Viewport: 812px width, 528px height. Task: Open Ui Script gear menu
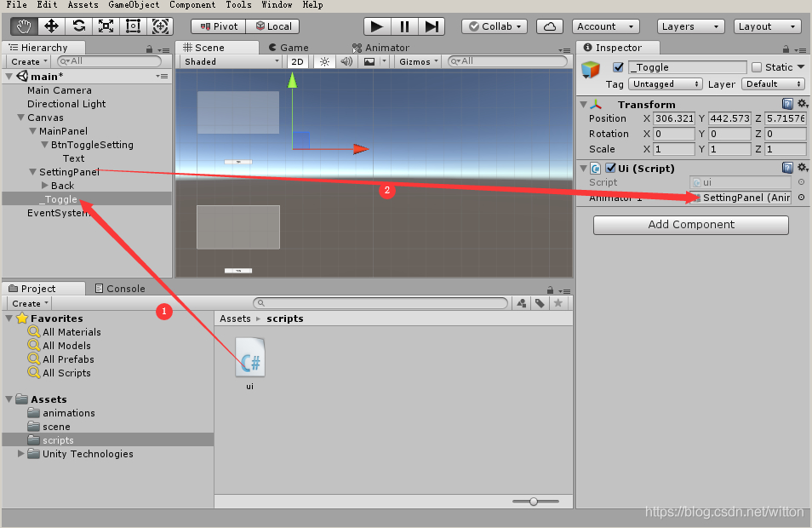pyautogui.click(x=802, y=168)
